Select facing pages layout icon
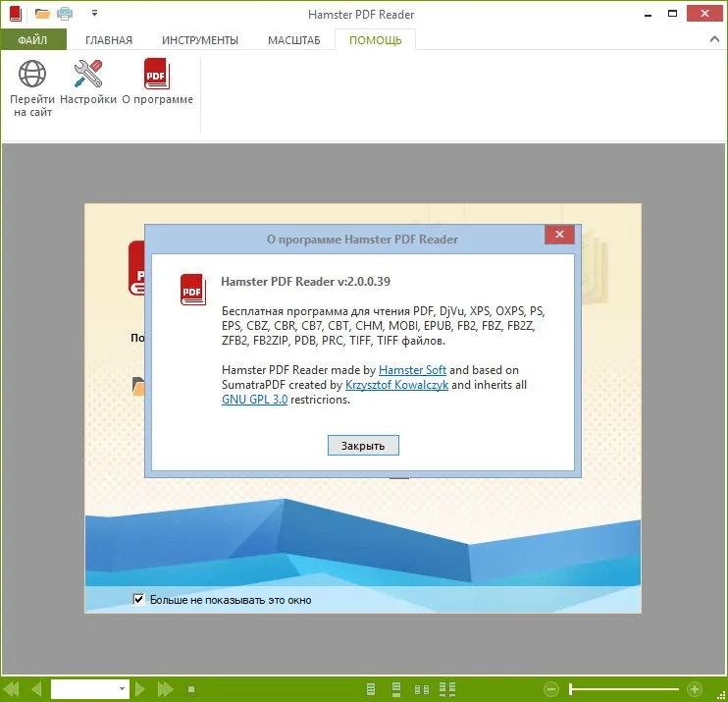728x702 pixels. [422, 689]
